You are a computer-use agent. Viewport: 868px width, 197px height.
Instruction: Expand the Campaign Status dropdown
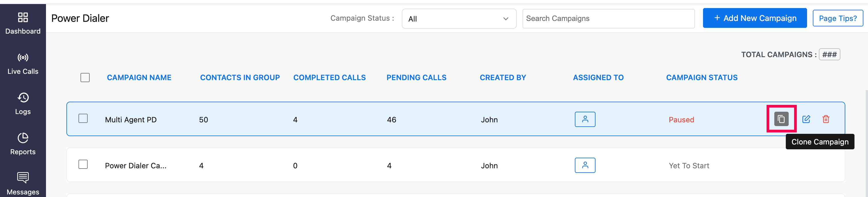click(x=459, y=19)
